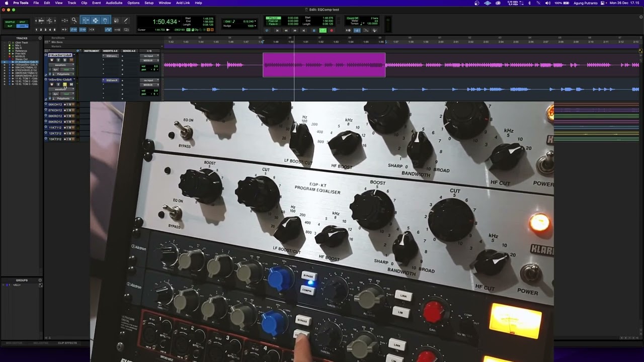This screenshot has height=362, width=644.
Task: Select 'MIXBUS' in the Tracks list
Action: (20, 56)
